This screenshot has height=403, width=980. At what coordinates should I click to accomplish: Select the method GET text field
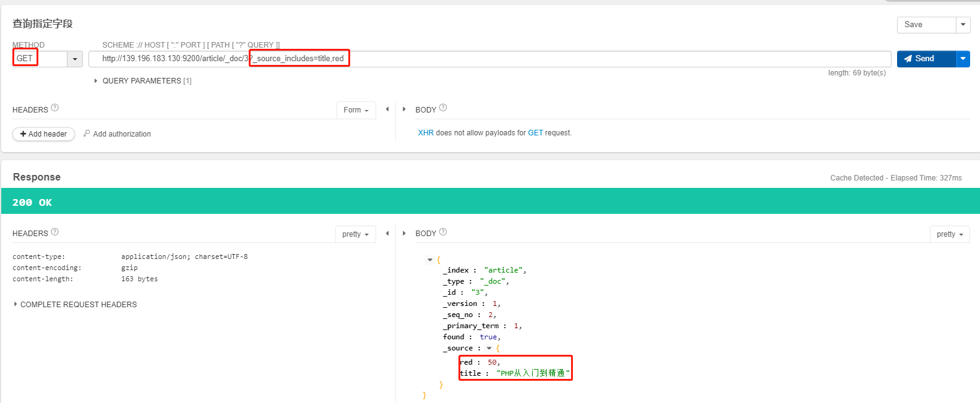click(40, 59)
